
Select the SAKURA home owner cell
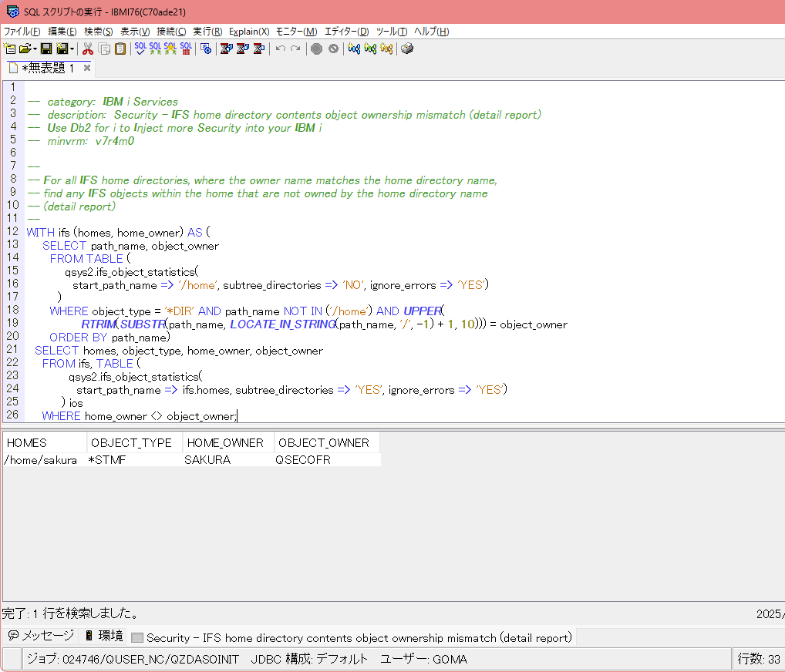(x=228, y=460)
